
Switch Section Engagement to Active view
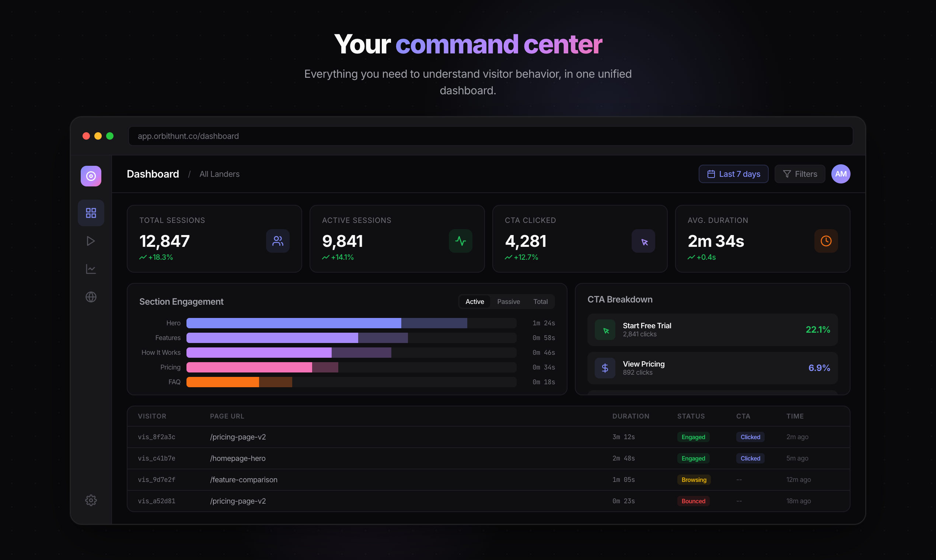point(474,301)
